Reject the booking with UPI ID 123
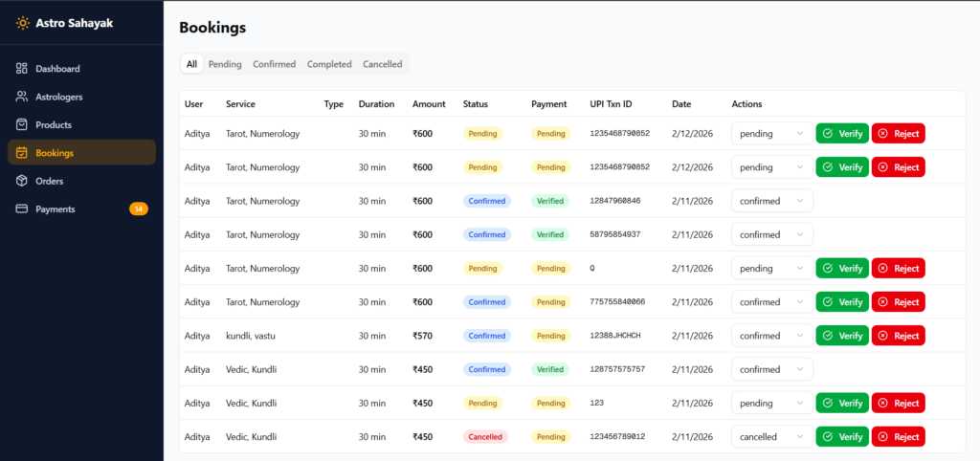 coord(898,403)
